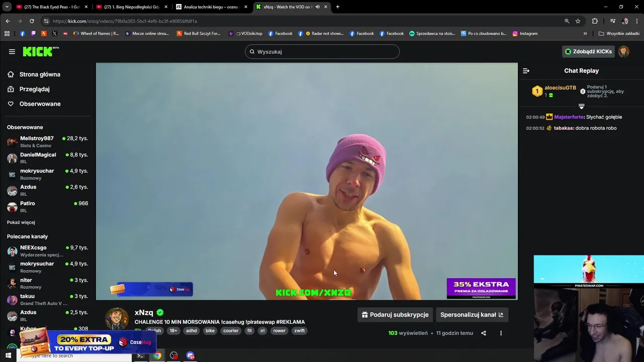Switch to Bieg Niepodległości YouTube tab

click(x=132, y=7)
